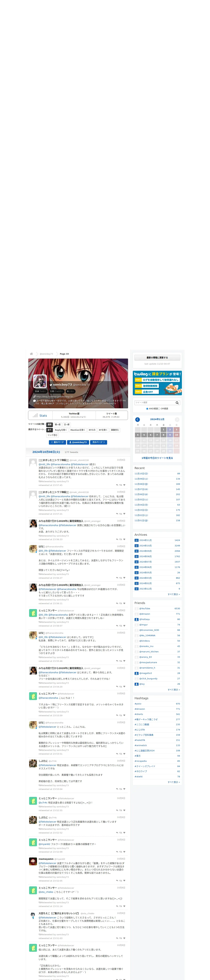Image resolution: width=210 pixels, height=980 pixels.
Task: Open 1年前の今日のツイートを見る link
Action: [157, 458]
